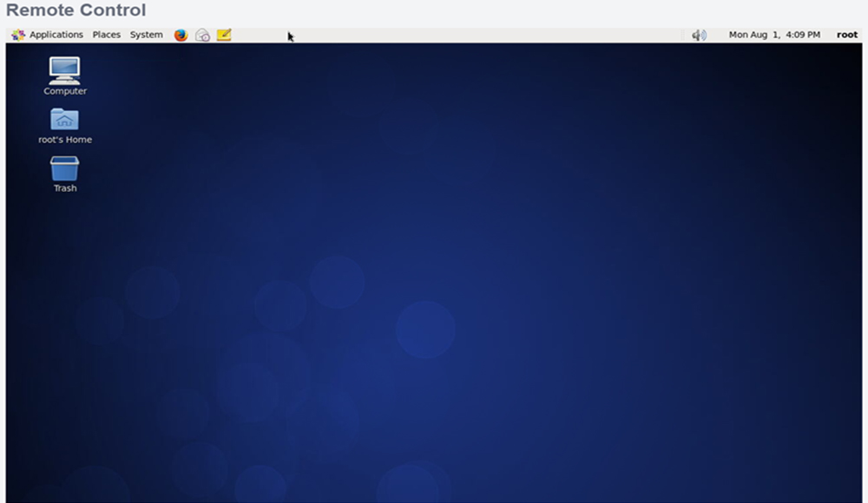Select the Computer desktop icon
Screen dimensions: 868x503
65,70
